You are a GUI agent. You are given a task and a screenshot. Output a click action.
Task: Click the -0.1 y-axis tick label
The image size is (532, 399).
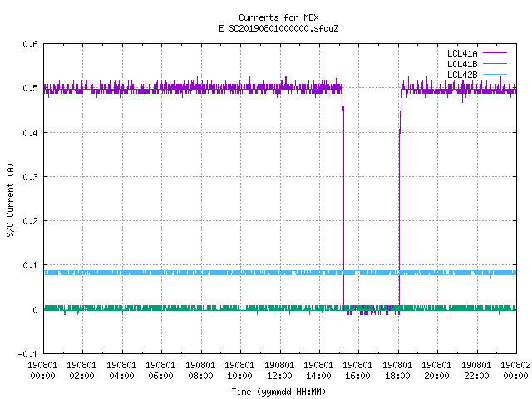click(27, 354)
